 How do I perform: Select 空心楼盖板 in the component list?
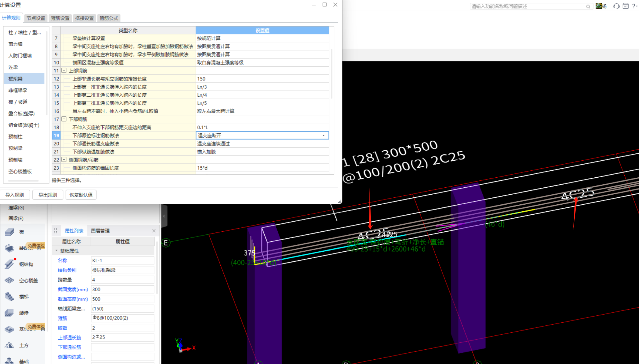point(24,171)
